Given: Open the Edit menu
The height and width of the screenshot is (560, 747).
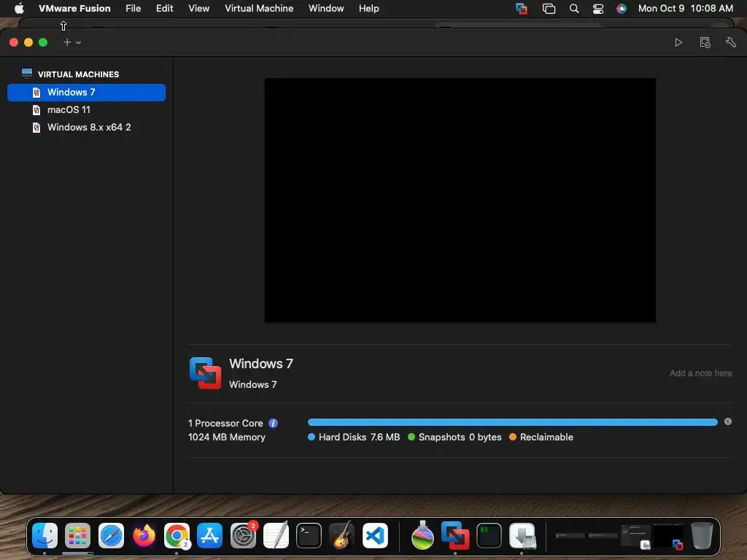Looking at the screenshot, I should tap(164, 9).
